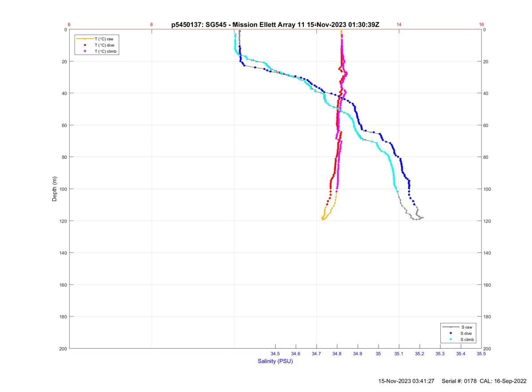This screenshot has width=532, height=392.
Task: Click the red temperature tick label '16'
Action: tap(481, 25)
